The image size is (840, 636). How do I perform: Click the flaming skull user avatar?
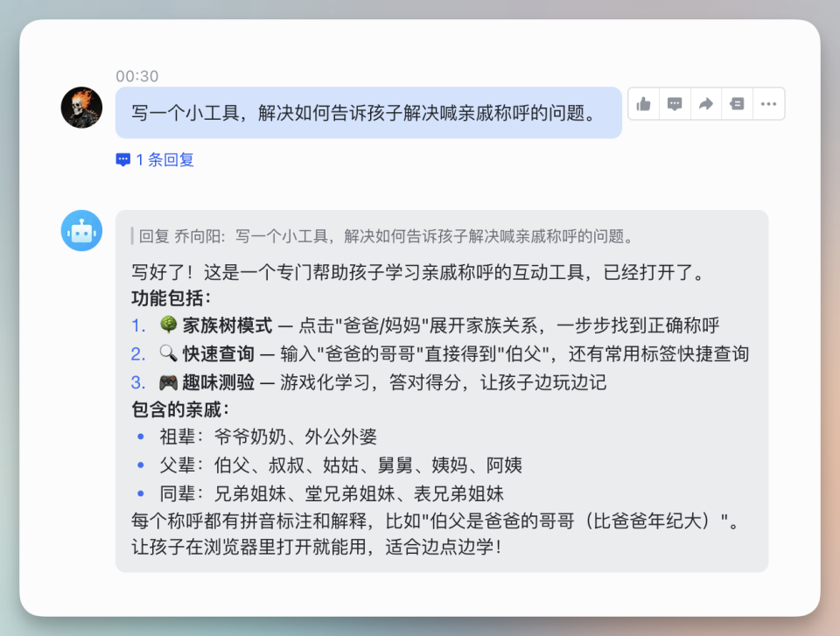click(x=81, y=107)
